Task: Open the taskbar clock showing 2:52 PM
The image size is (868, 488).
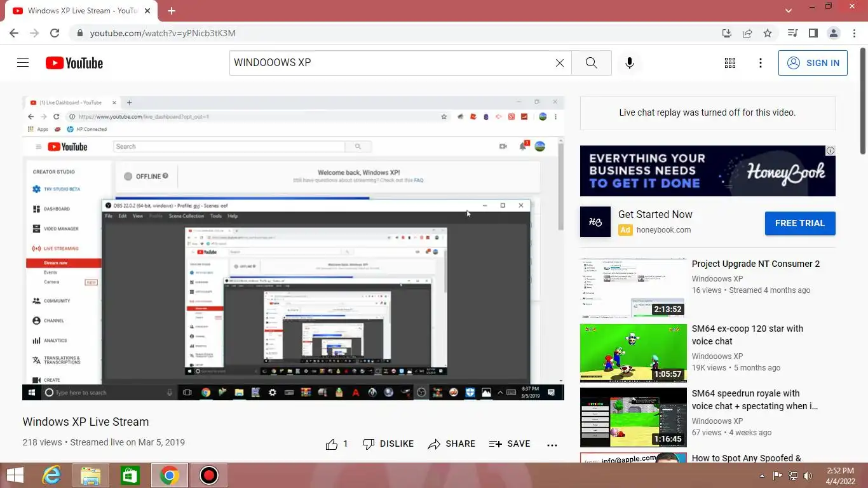Action: point(840,476)
